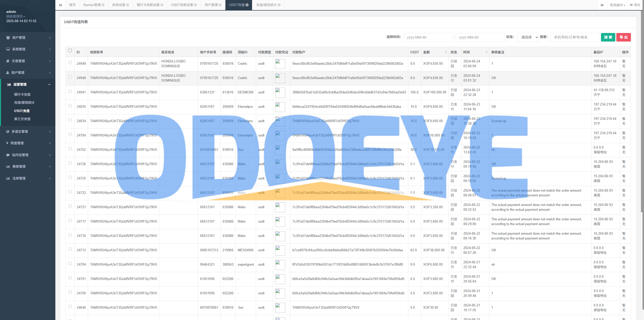Click the globe icon beside 多语言管理
Viewport: 644px width, 320px height.
coord(8,131)
